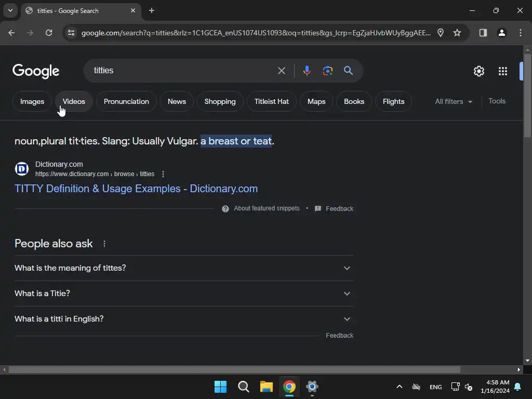Click the scroll down arrow

pos(527,361)
